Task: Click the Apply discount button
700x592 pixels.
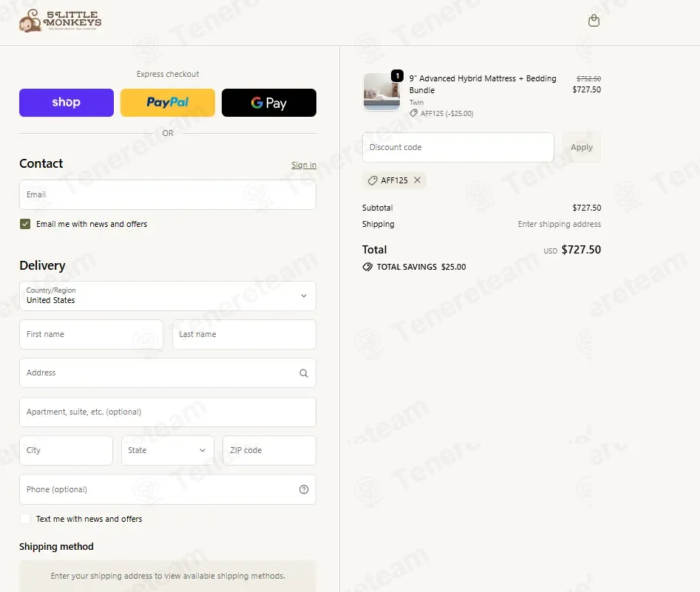Action: point(581,147)
